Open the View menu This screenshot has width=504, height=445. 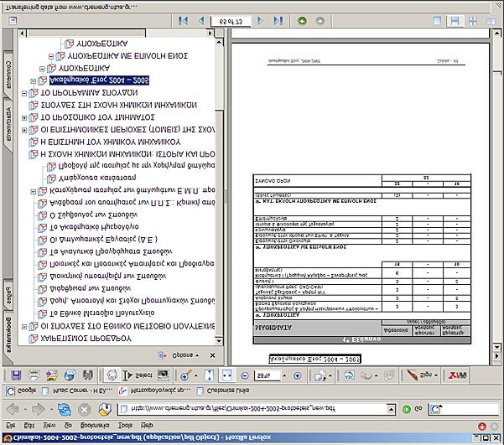[49, 425]
